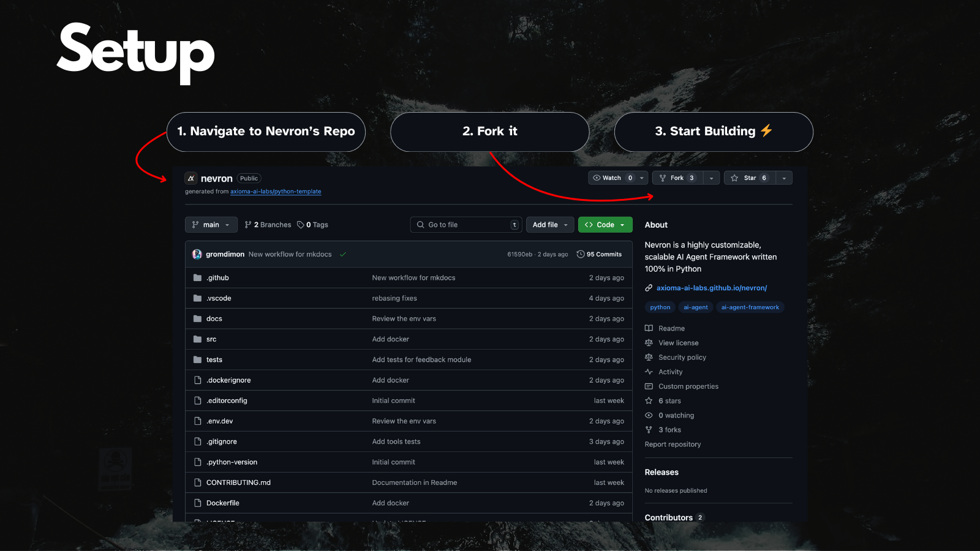Open the Releases heading

point(661,473)
